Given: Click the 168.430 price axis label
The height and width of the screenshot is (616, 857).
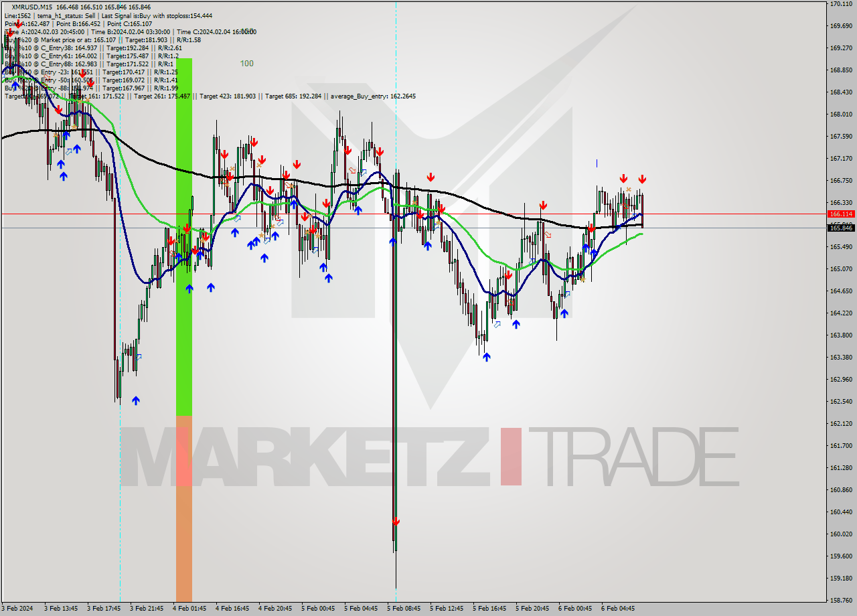Looking at the screenshot, I should tap(840, 92).
